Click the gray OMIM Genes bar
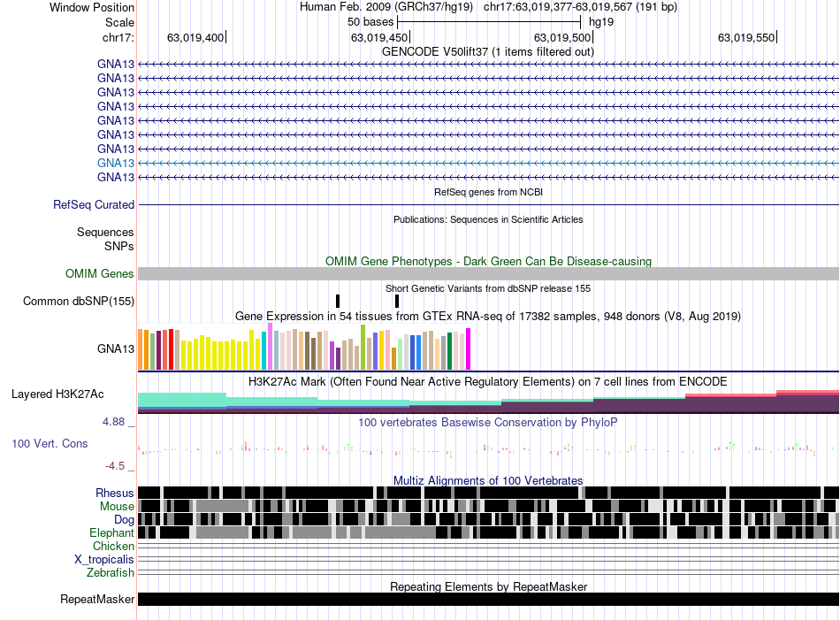Image resolution: width=840 pixels, height=620 pixels. pos(488,274)
